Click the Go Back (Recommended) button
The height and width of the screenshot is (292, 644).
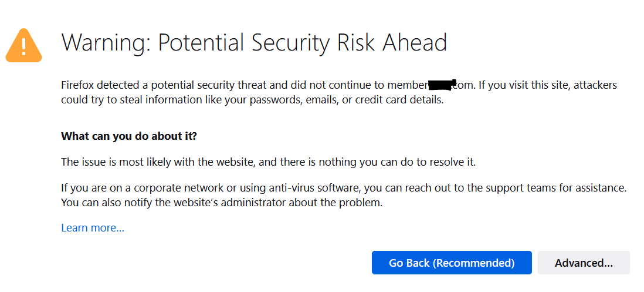(452, 263)
